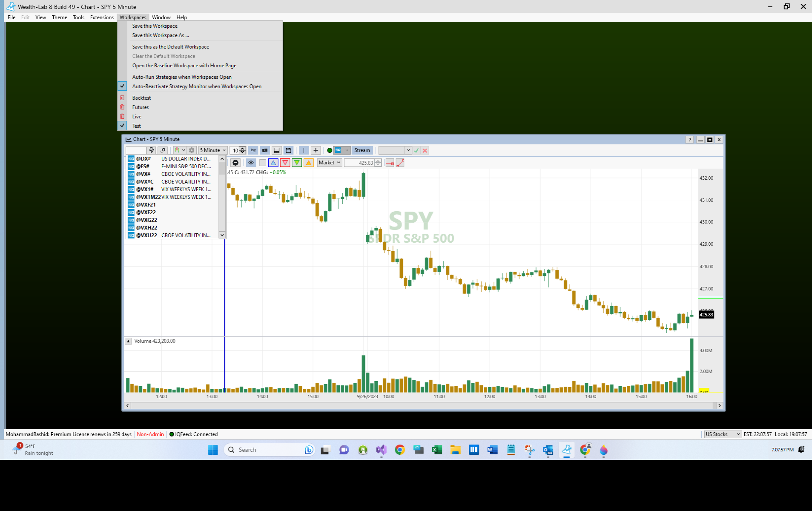The width and height of the screenshot is (812, 511).
Task: Delete the Live workspace trash icon
Action: tap(122, 117)
